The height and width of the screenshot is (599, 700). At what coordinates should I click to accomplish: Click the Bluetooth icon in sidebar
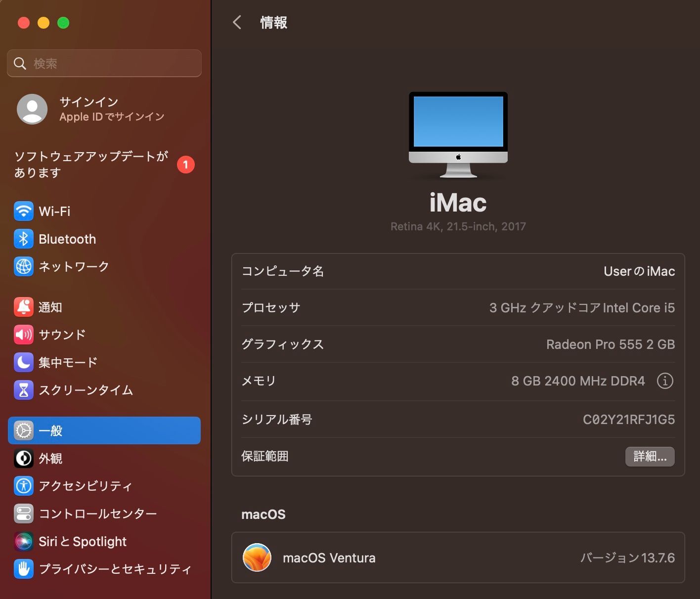(24, 239)
